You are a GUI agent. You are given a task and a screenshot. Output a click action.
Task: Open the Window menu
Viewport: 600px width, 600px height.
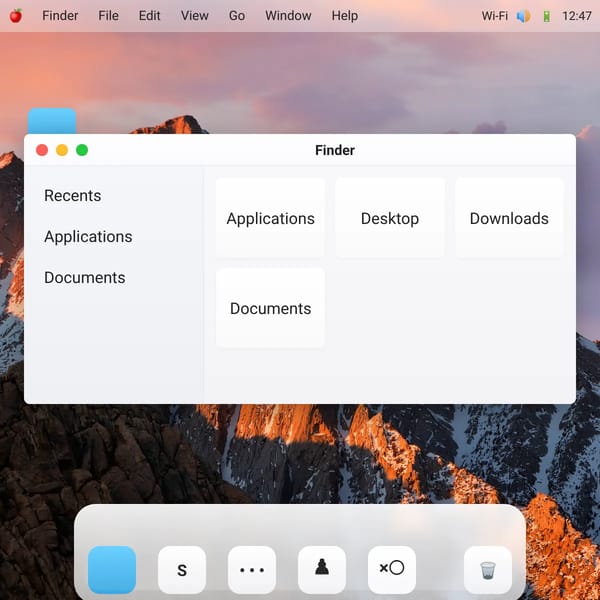click(288, 16)
